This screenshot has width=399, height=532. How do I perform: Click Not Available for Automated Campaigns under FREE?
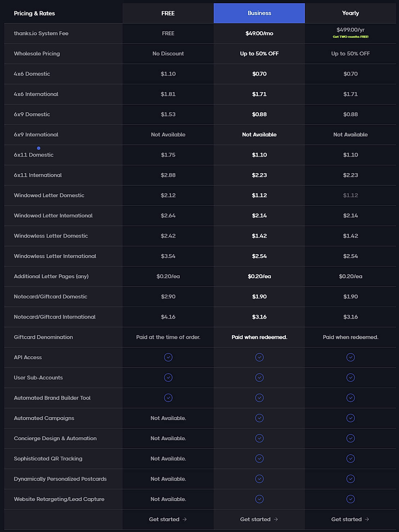point(168,418)
